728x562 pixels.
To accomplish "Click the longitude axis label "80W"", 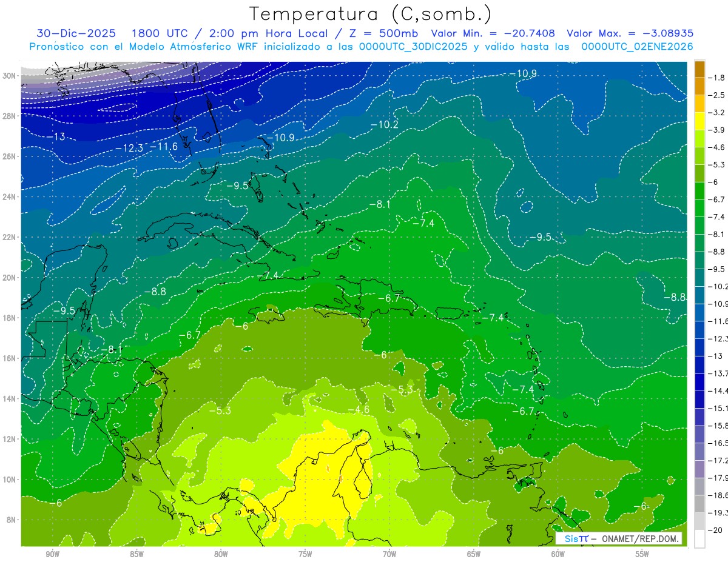I will [221, 554].
